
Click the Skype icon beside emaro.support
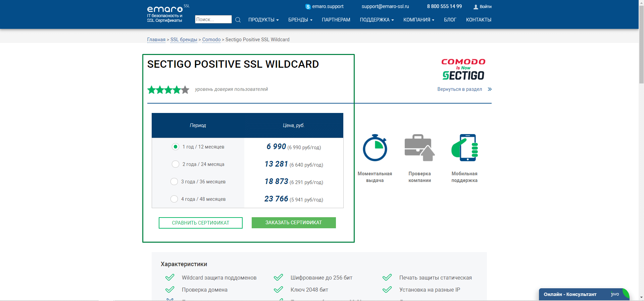pos(308,7)
